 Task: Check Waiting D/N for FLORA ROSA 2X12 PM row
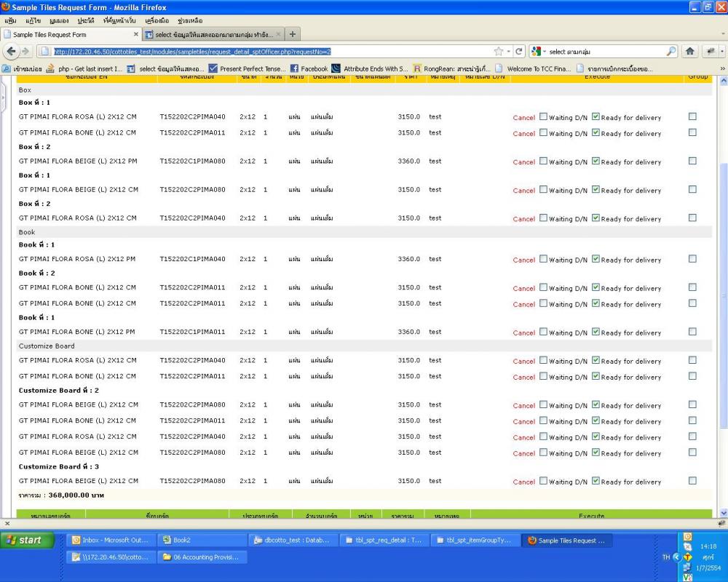tap(543, 259)
